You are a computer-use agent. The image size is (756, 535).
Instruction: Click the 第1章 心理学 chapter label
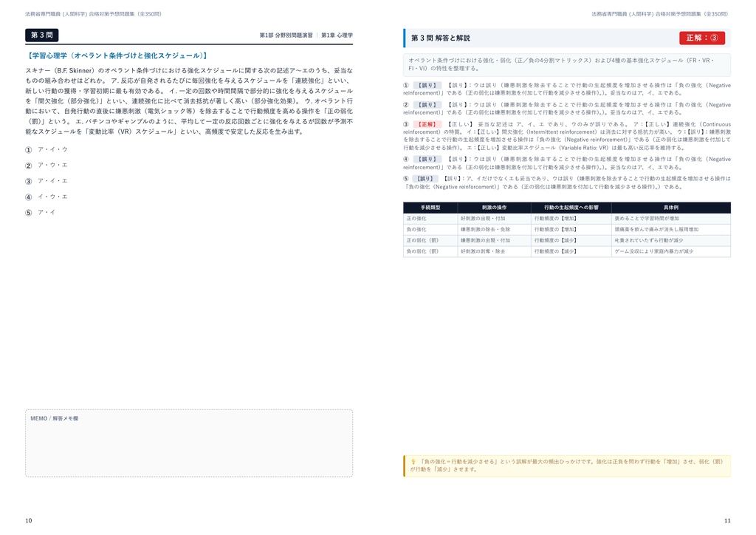(x=337, y=35)
